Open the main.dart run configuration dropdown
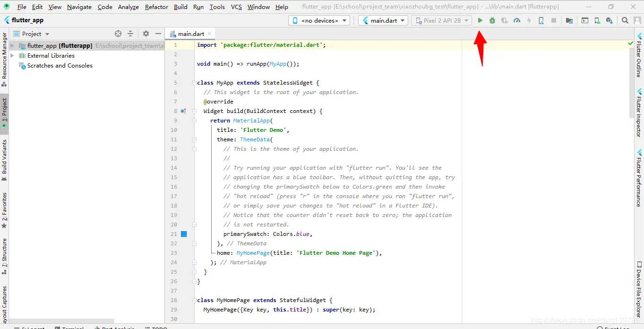This screenshot has width=644, height=329. click(x=383, y=20)
